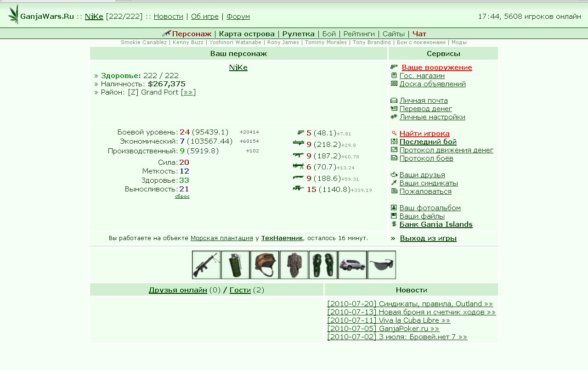Open the sunglasses equipment slot
Viewport: 588px width, 370px height.
coord(382,265)
